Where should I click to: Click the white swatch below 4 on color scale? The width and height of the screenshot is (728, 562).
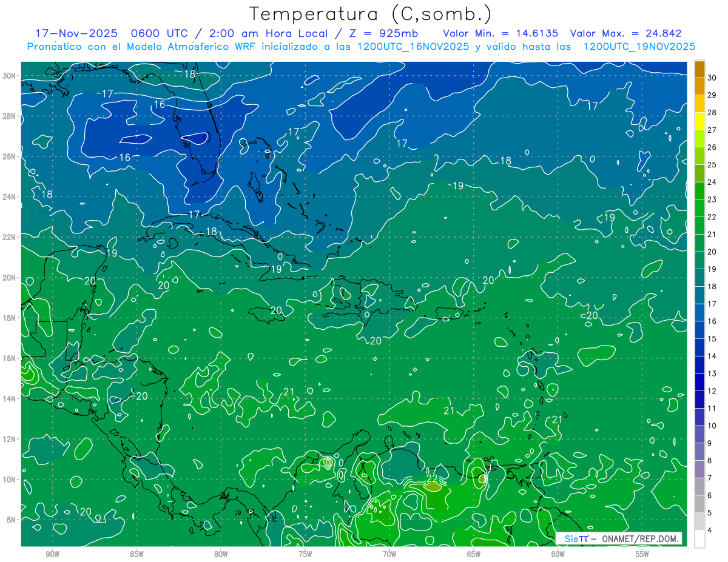pos(699,539)
